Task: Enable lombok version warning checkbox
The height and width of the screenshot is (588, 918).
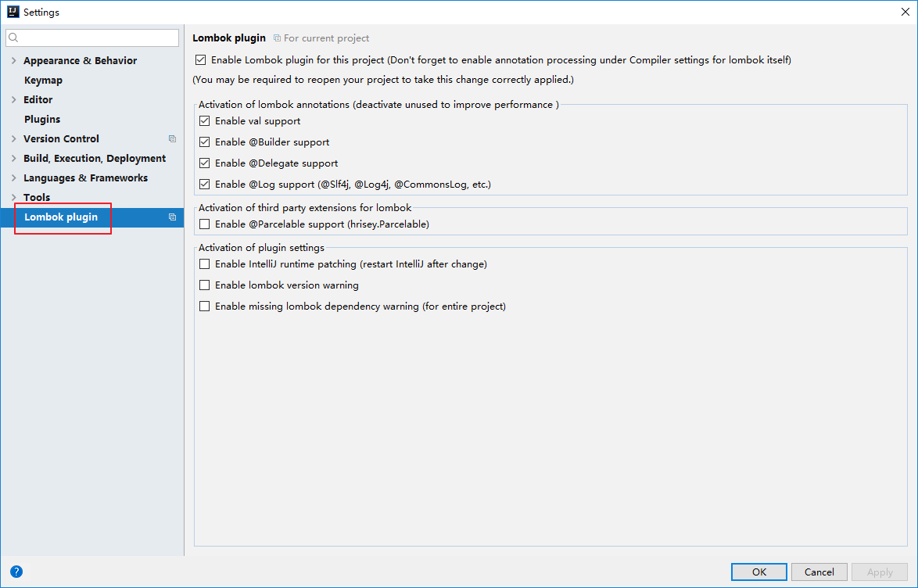Action: click(205, 285)
